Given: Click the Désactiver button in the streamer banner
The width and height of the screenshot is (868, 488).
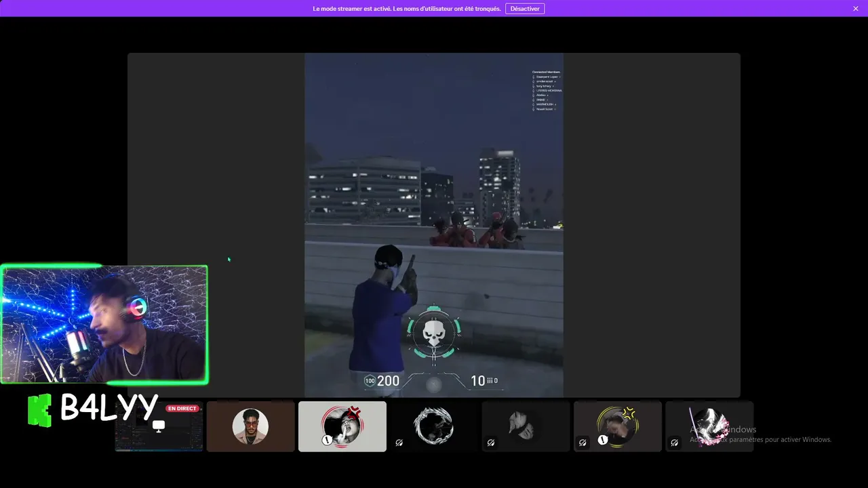Looking at the screenshot, I should (525, 9).
